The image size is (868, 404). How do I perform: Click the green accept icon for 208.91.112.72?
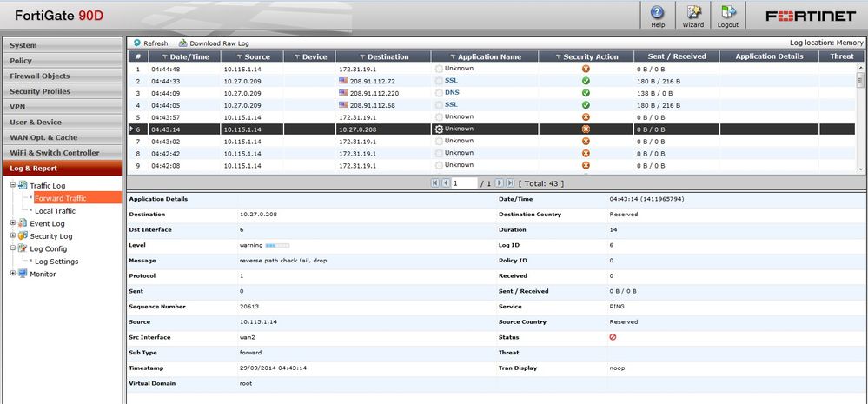pos(586,81)
